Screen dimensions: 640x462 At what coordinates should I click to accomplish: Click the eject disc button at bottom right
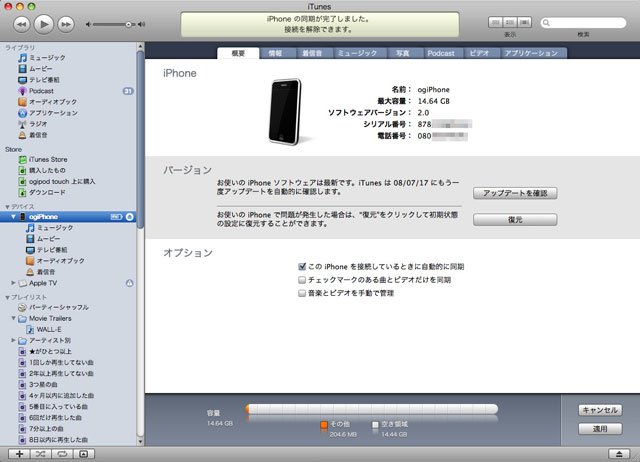pos(619,454)
